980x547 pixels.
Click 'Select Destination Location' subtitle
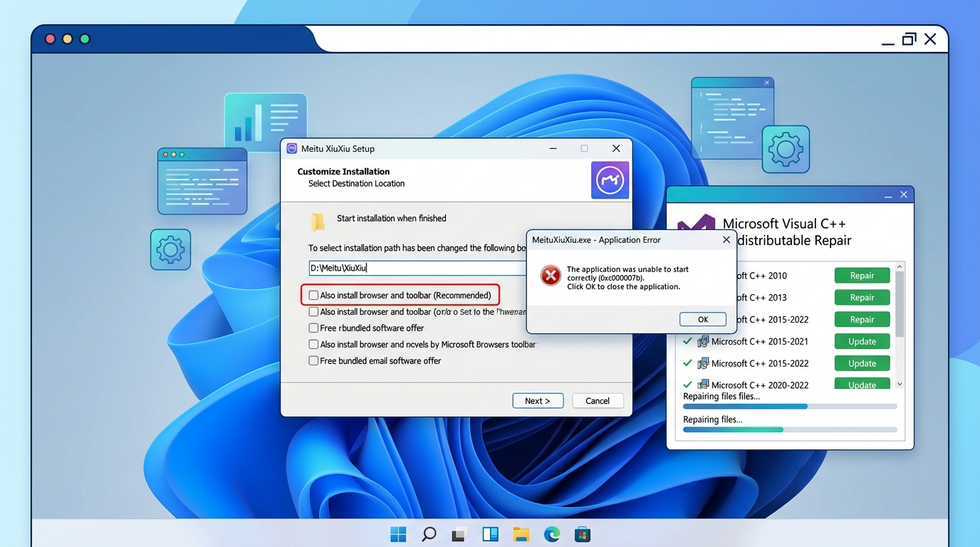coord(356,184)
